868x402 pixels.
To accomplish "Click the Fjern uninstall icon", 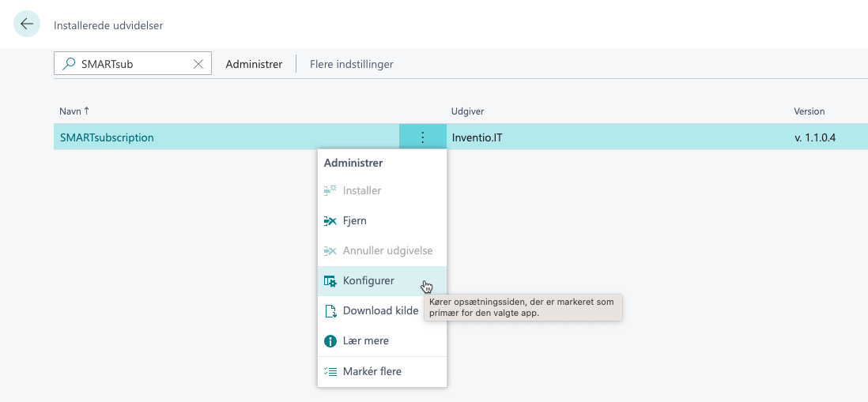I will pos(330,221).
